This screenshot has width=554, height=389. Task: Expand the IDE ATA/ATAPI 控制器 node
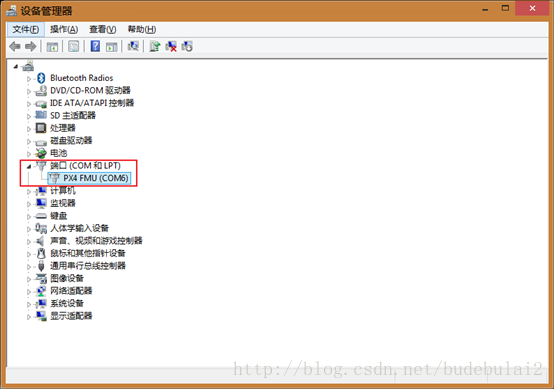click(29, 104)
